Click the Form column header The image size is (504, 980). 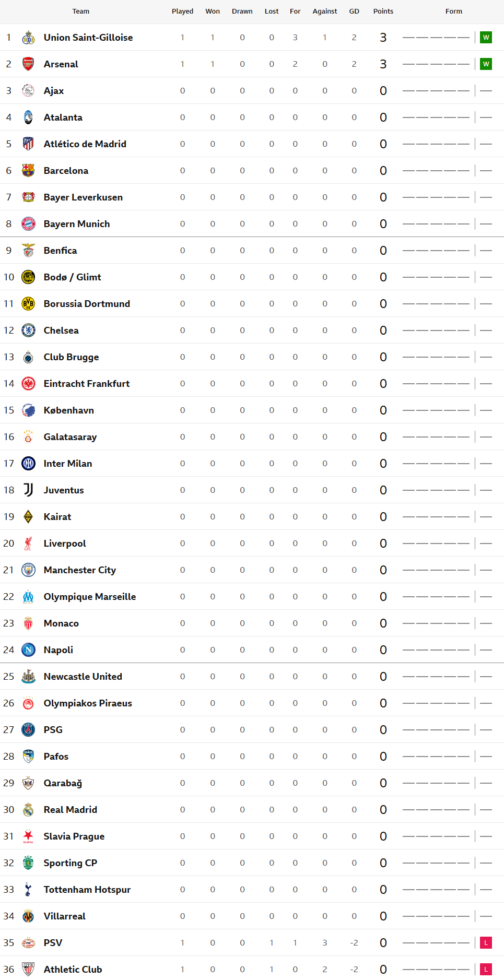(x=454, y=11)
